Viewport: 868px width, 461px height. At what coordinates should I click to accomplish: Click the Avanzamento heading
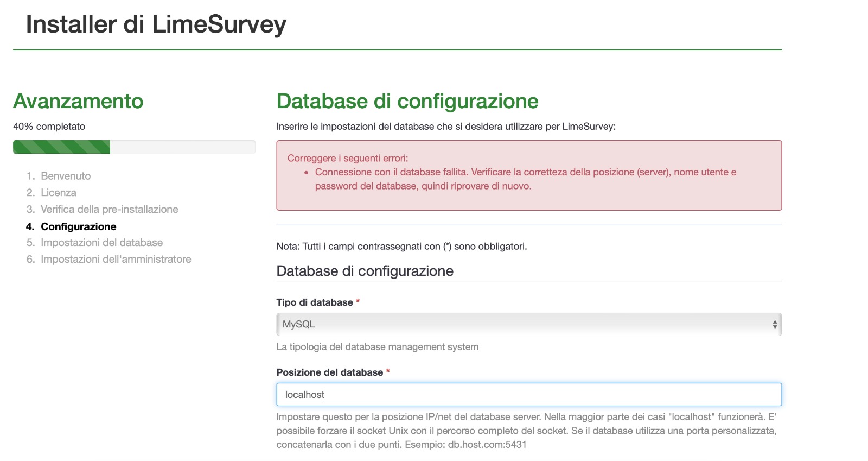coord(78,102)
